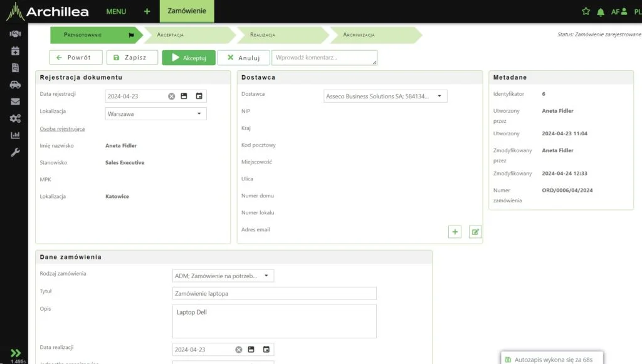Click the bar chart reports sidebar icon

[x=15, y=135]
